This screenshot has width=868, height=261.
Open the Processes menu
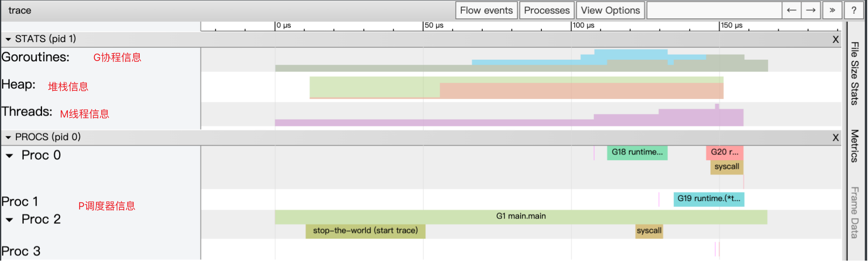coord(547,10)
